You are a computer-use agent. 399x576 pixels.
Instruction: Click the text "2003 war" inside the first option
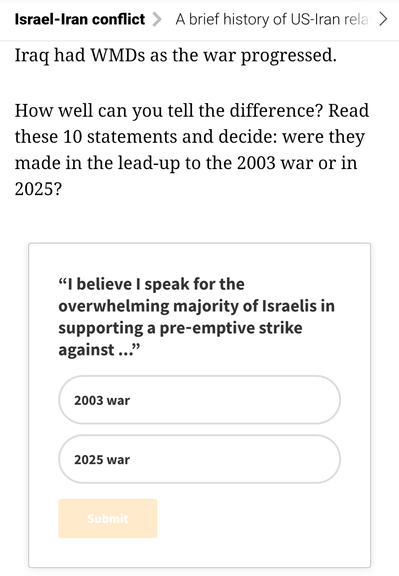102,400
